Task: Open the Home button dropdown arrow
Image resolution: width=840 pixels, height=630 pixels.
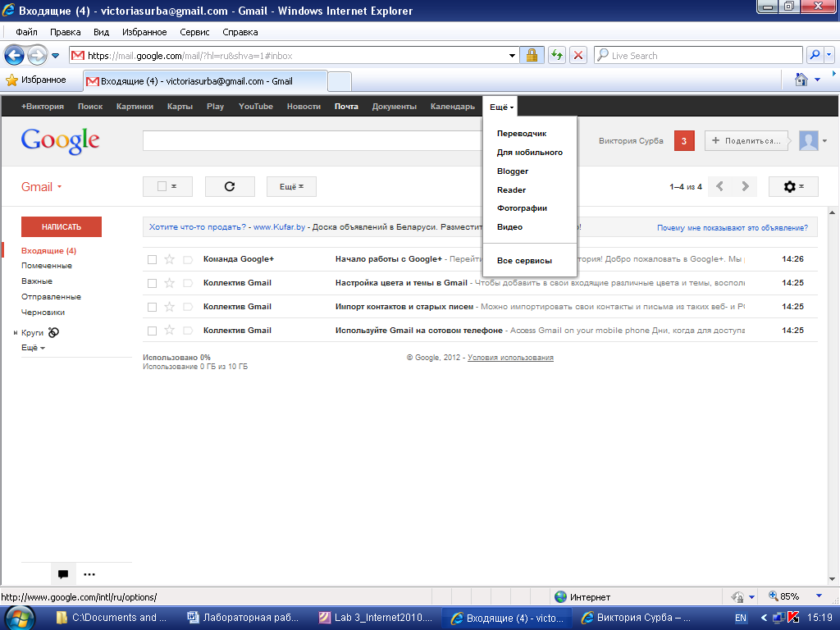Action: click(x=817, y=80)
